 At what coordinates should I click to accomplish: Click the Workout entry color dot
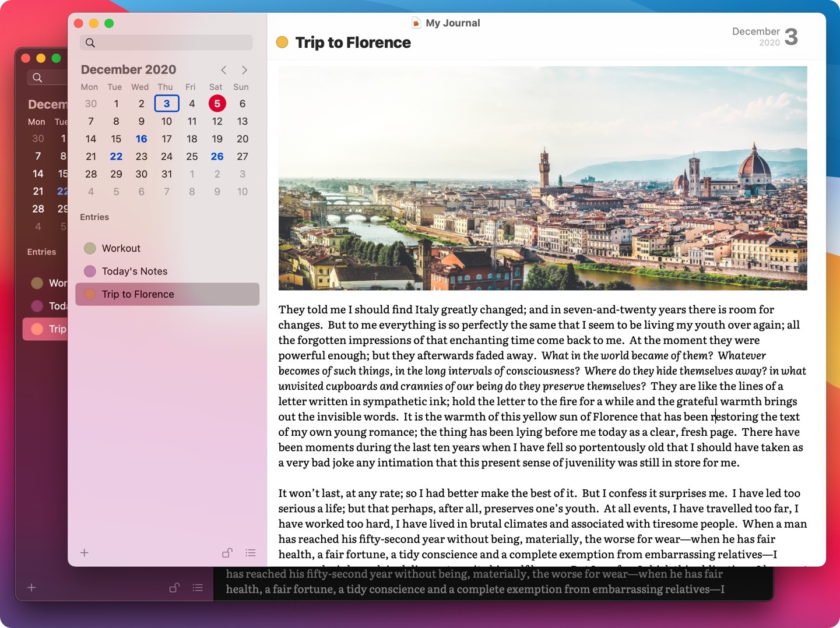coord(90,248)
